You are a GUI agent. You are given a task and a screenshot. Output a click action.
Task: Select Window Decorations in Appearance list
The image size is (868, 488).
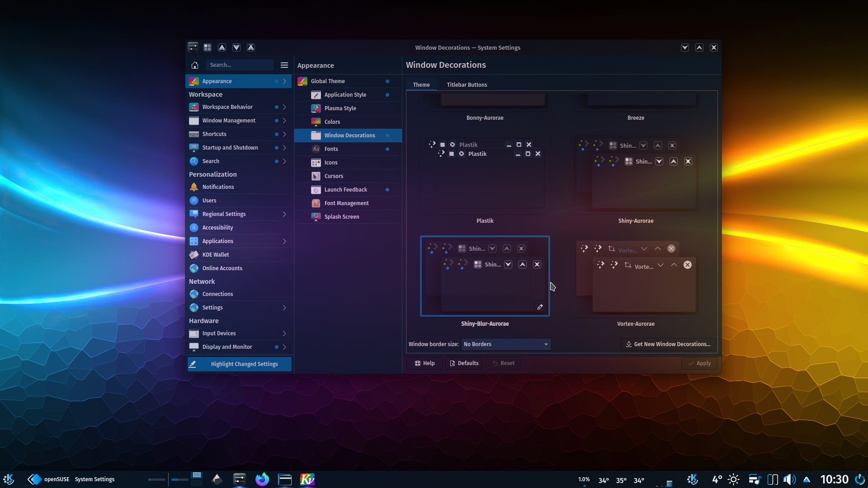(348, 136)
